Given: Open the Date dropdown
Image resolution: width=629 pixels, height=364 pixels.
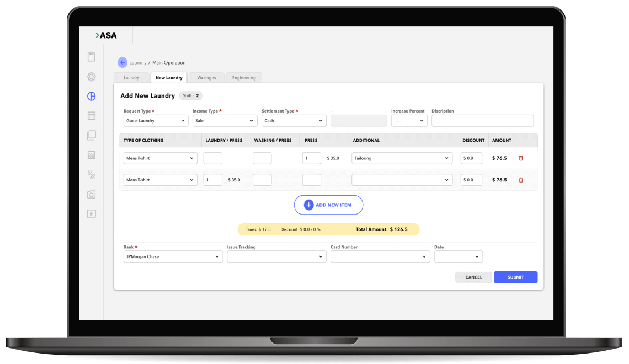Looking at the screenshot, I should [x=458, y=256].
